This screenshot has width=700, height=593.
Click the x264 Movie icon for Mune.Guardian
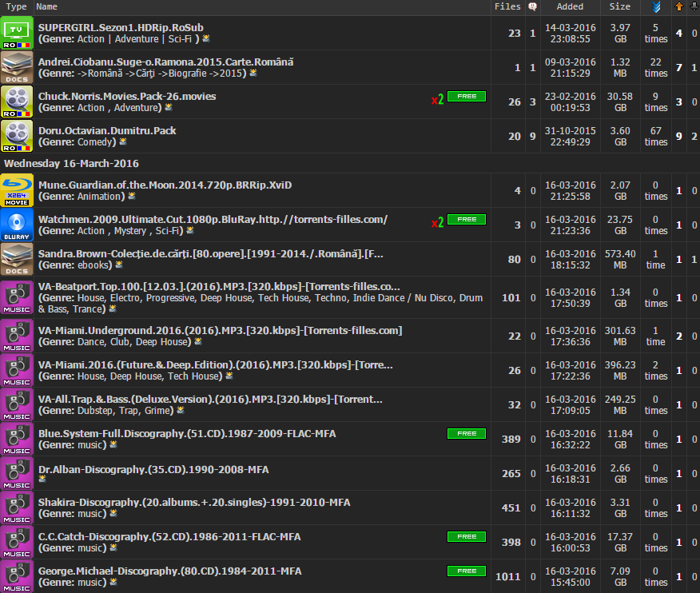click(17, 191)
